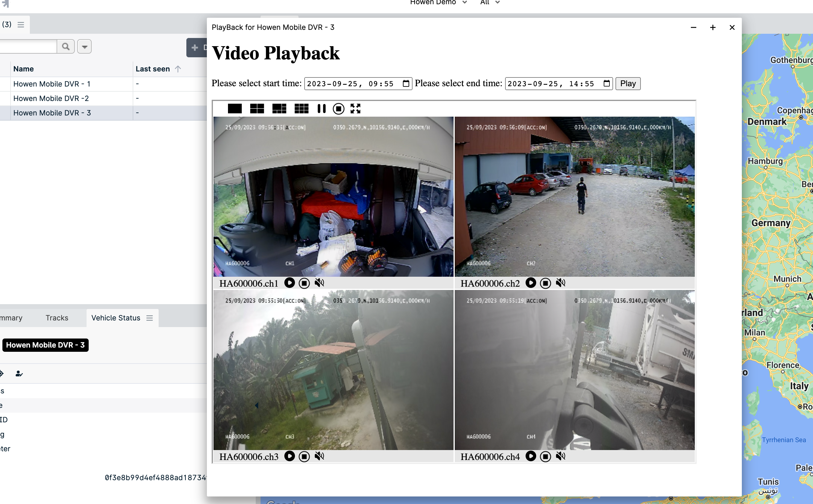Toggle mute on HA600006.ch4

[561, 456]
